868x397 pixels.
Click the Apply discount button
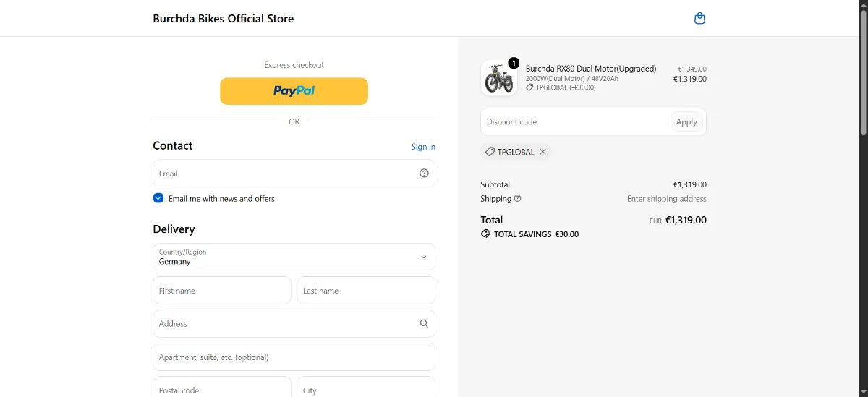tap(686, 121)
